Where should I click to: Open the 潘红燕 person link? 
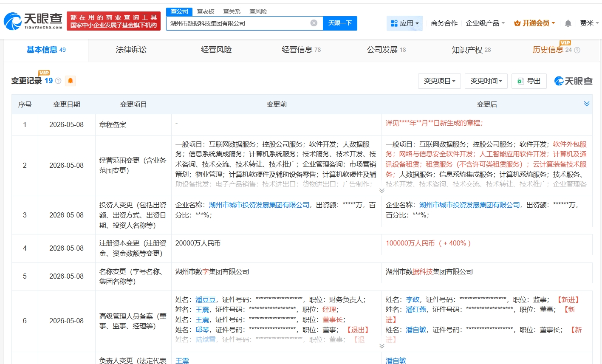pos(416,310)
